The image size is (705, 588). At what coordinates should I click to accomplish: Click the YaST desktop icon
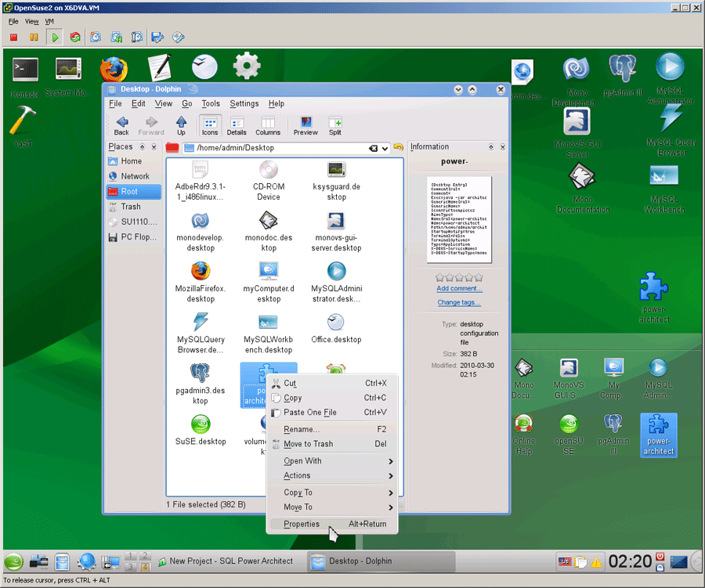23,120
